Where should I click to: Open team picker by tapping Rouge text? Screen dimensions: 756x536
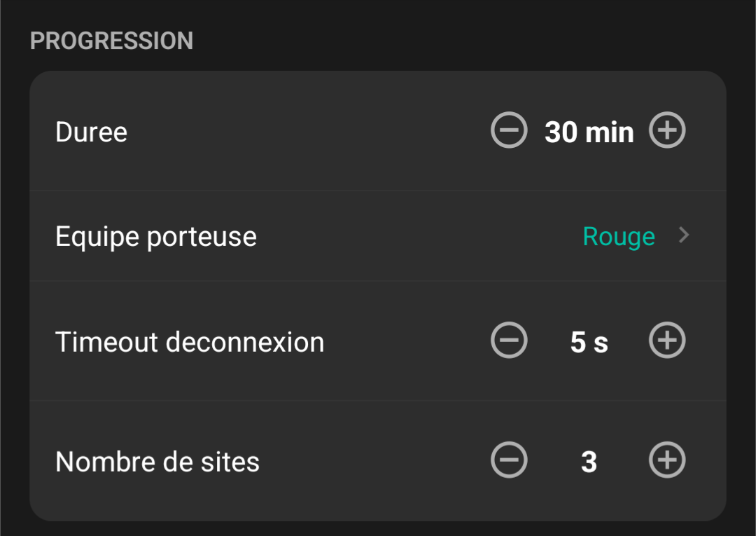pos(619,236)
